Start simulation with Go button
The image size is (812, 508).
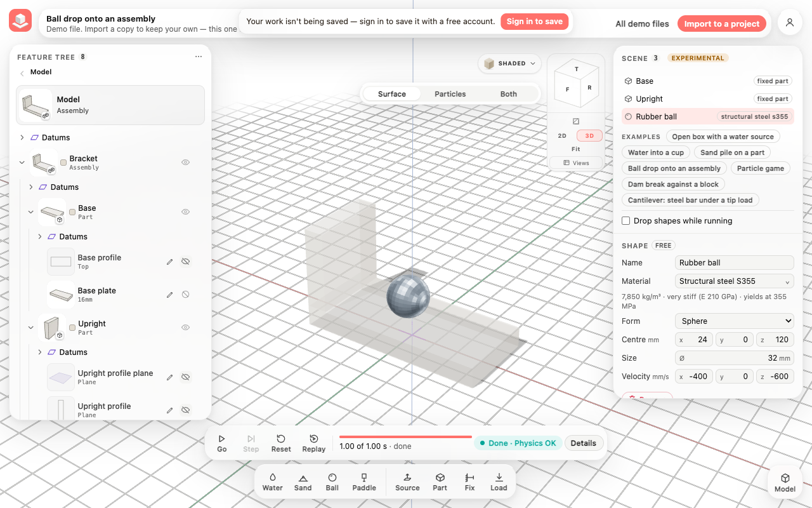tap(221, 443)
